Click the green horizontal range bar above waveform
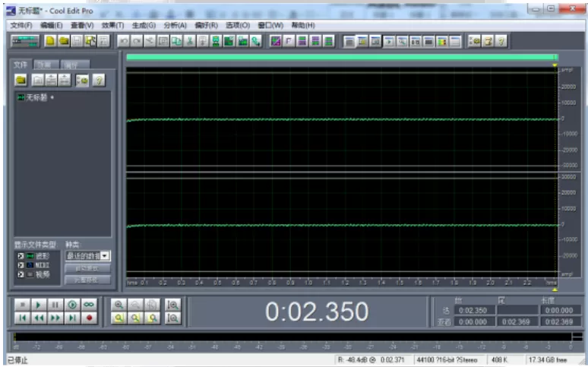 (342, 57)
